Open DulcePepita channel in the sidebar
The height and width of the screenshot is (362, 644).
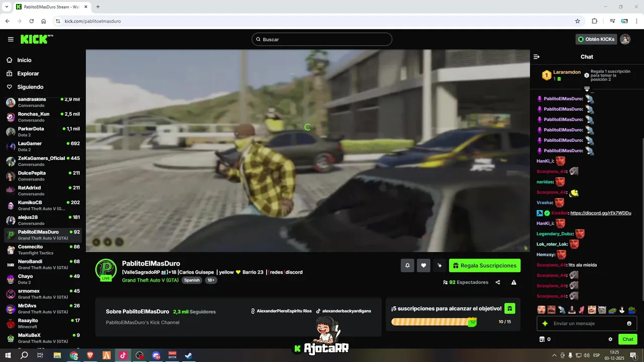pyautogui.click(x=43, y=176)
